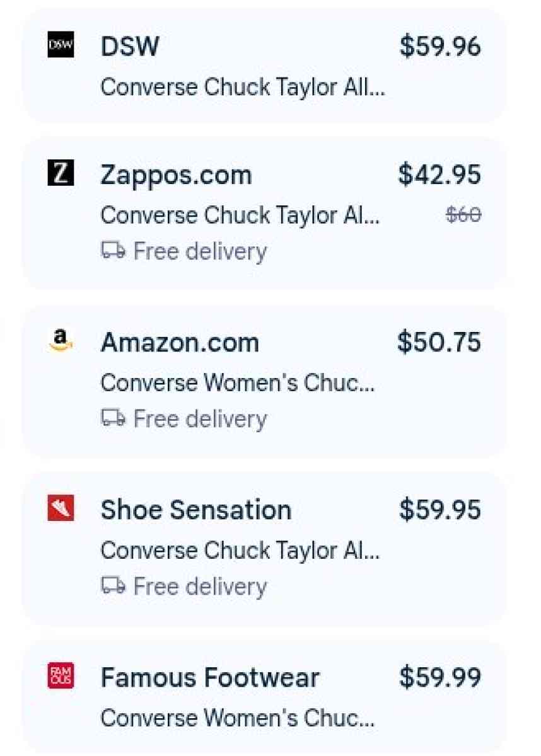The width and height of the screenshot is (541, 756).
Task: Open the Shoe Sensation Chuck Taylor listing
Action: (x=240, y=549)
